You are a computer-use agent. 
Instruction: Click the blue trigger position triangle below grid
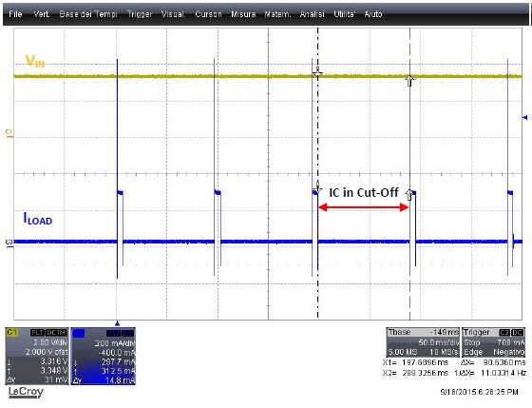118,323
